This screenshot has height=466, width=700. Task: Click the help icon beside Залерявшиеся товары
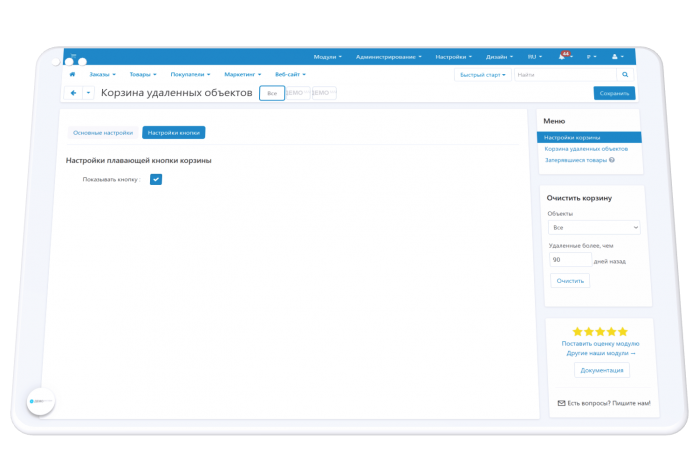[x=612, y=160]
